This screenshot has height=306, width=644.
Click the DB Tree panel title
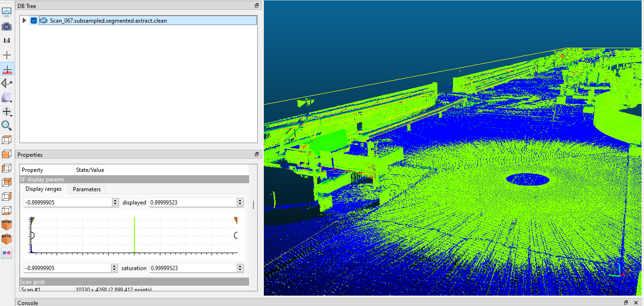[26, 6]
